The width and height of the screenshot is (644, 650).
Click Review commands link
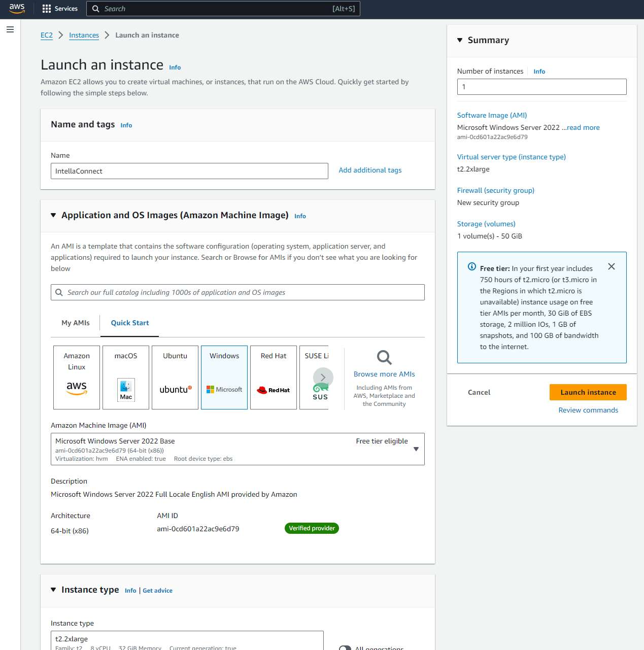pos(588,410)
